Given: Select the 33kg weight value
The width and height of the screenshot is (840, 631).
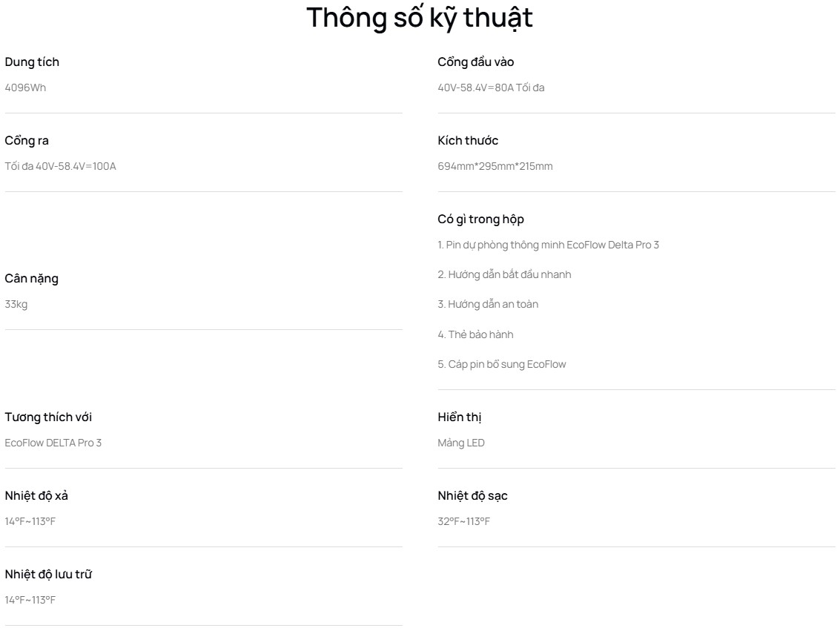Looking at the screenshot, I should point(16,304).
